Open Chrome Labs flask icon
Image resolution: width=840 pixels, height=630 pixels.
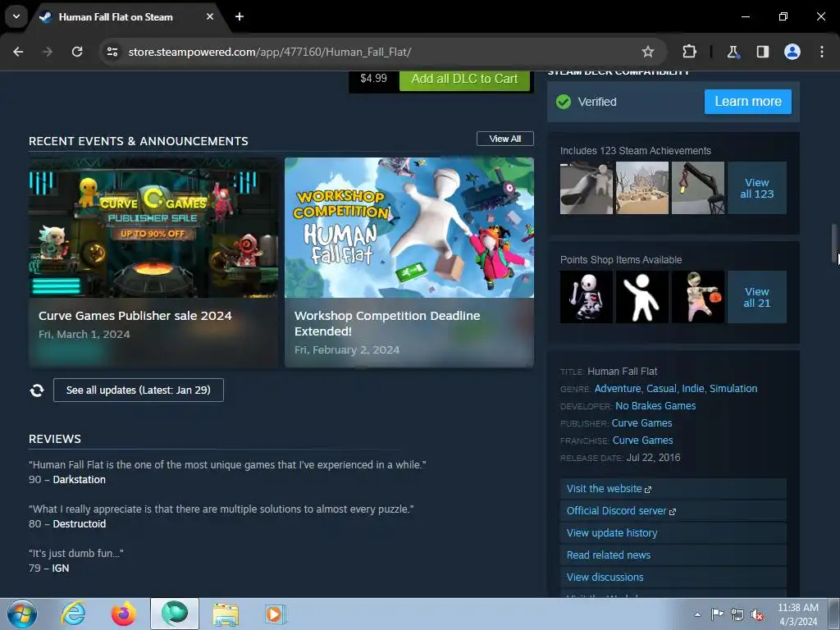pyautogui.click(x=733, y=52)
